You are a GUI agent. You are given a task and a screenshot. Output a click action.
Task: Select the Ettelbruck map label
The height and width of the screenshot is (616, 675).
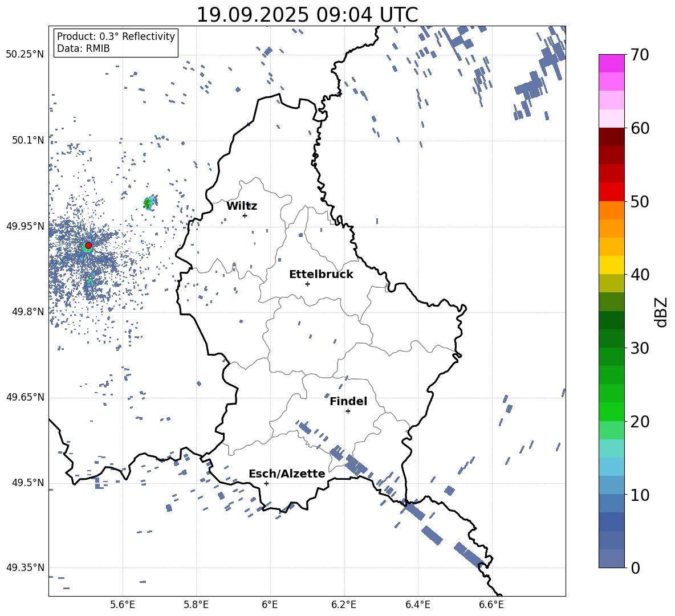[x=321, y=275]
